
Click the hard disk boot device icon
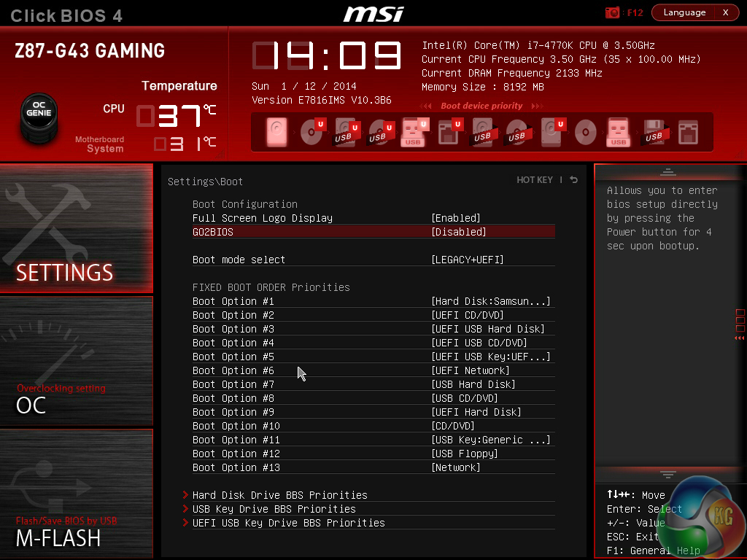(x=276, y=132)
